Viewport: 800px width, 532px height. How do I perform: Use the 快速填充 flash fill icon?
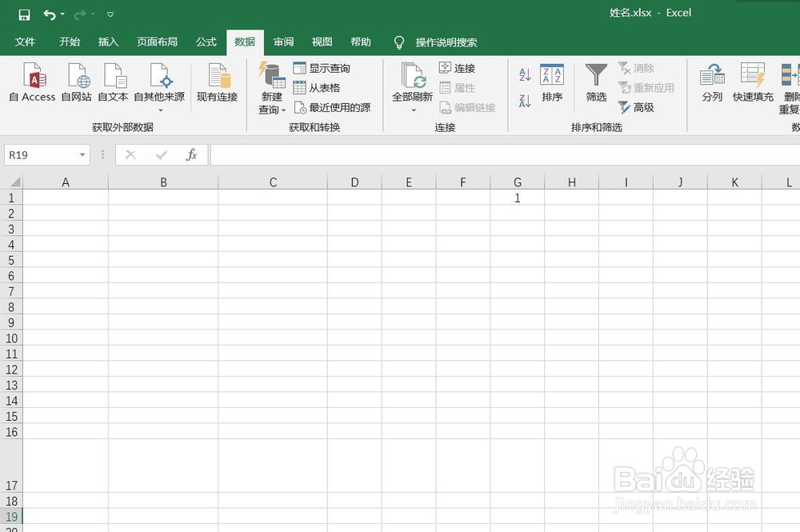click(x=752, y=84)
